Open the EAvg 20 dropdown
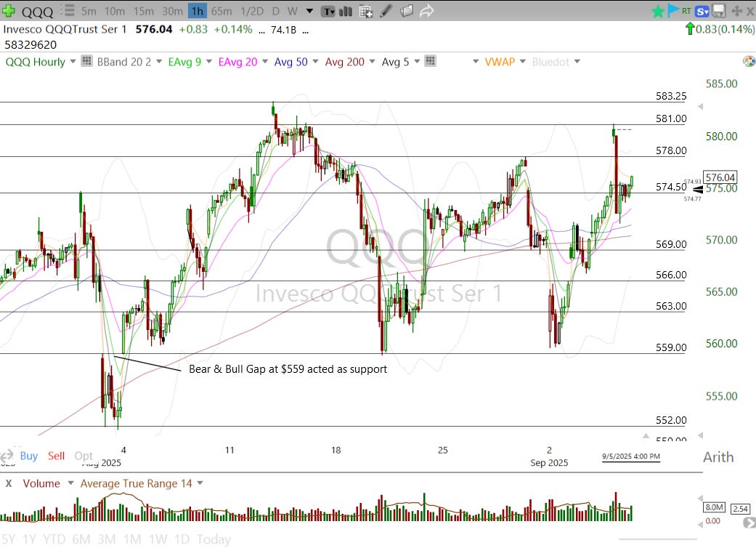This screenshot has width=756, height=548. pos(264,61)
